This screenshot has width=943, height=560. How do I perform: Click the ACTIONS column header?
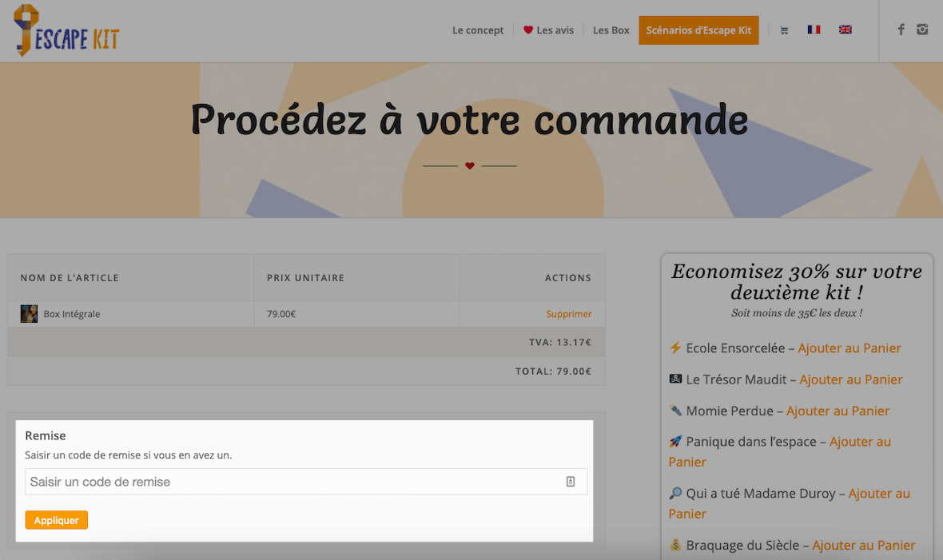pos(568,278)
